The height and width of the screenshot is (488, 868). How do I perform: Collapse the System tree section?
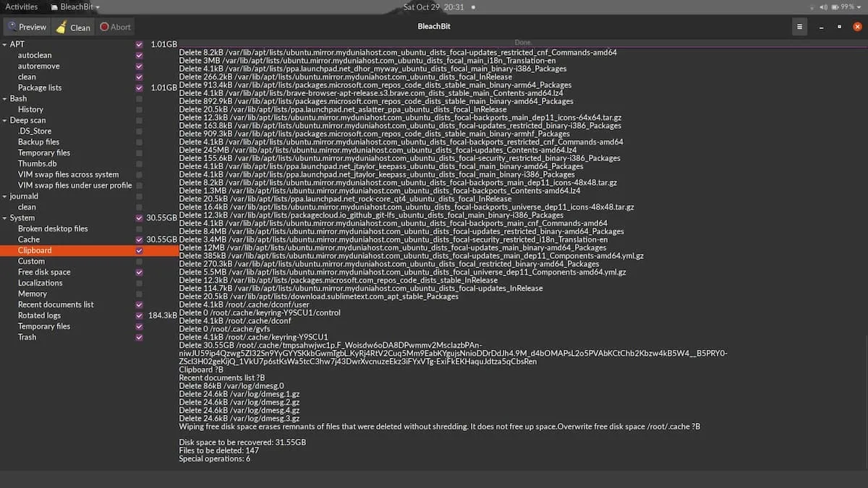click(5, 218)
